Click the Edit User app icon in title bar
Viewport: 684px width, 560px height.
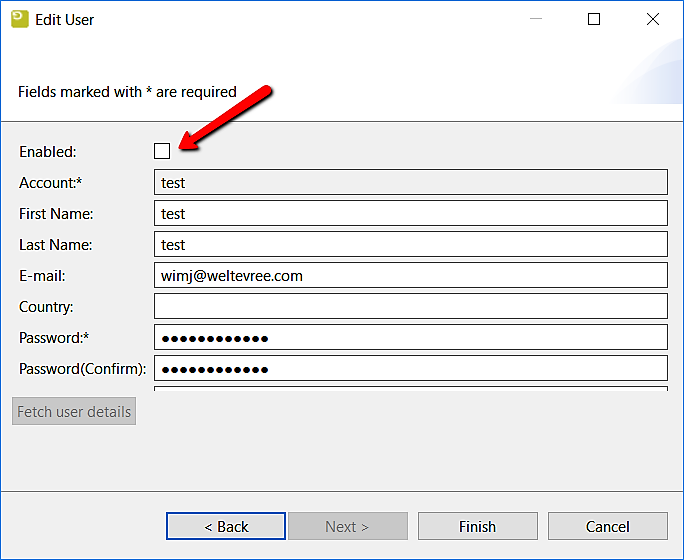pyautogui.click(x=20, y=19)
